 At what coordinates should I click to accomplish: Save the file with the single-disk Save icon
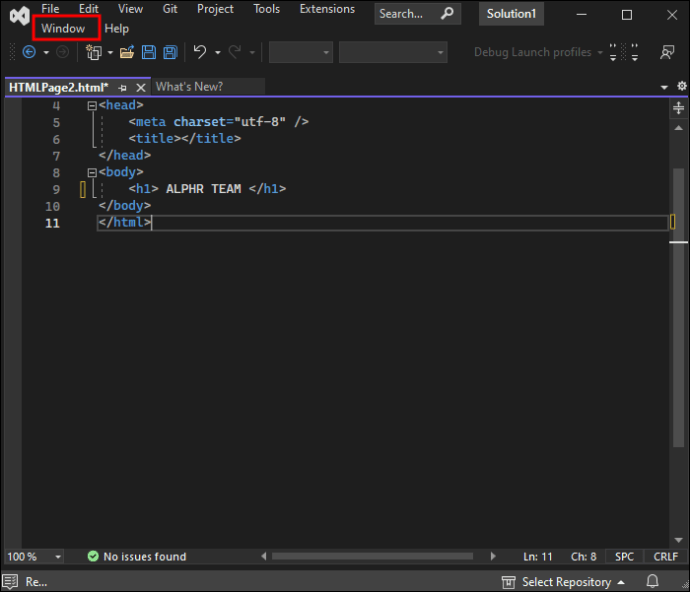tap(149, 52)
